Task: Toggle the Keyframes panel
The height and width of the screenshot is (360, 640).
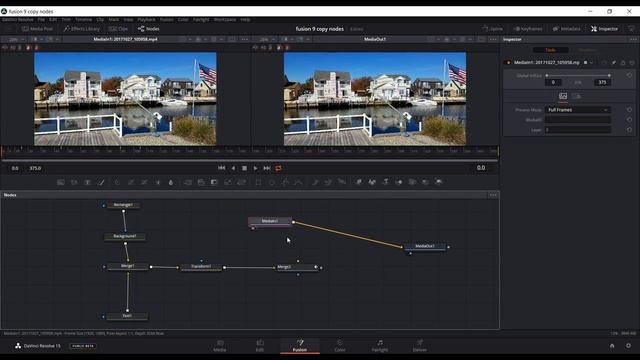Action: [528, 29]
